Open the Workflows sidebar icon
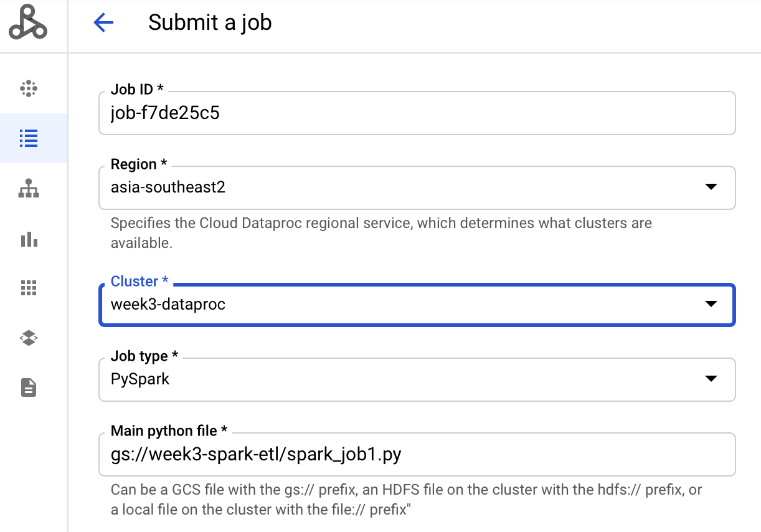 [28, 189]
